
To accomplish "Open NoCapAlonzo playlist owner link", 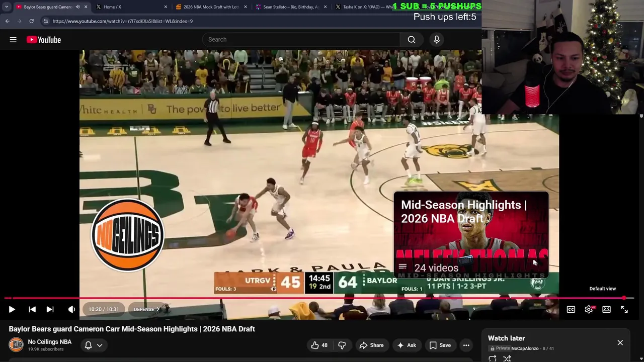I will tap(525, 348).
